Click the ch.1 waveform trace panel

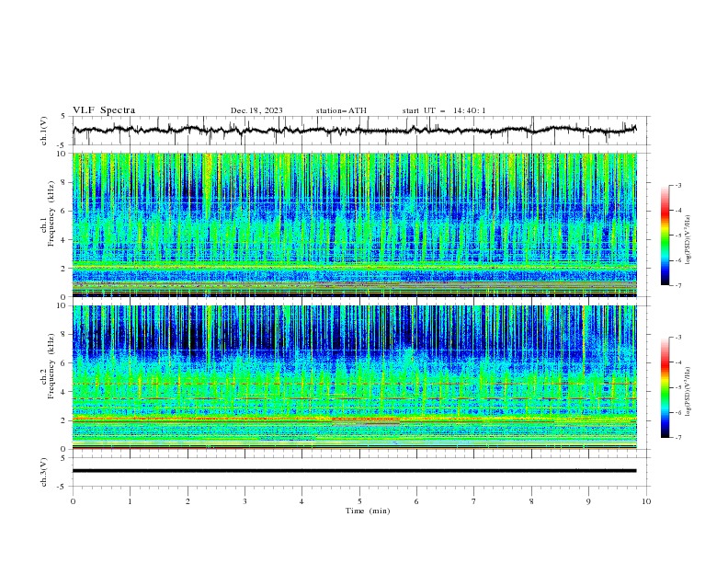point(360,131)
